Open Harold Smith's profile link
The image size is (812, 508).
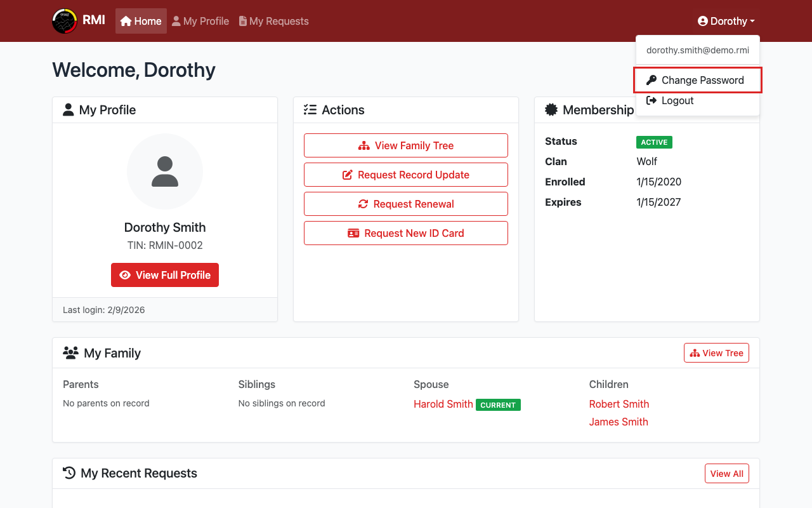coord(443,404)
